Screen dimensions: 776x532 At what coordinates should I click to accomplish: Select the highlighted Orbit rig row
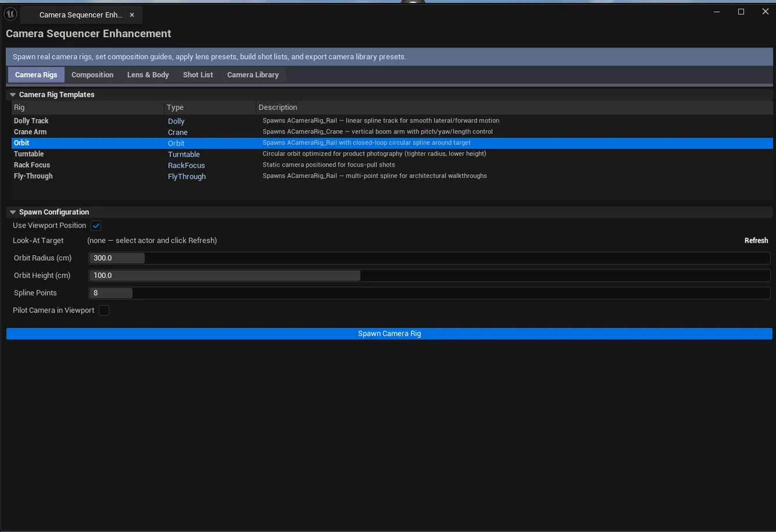click(x=392, y=143)
